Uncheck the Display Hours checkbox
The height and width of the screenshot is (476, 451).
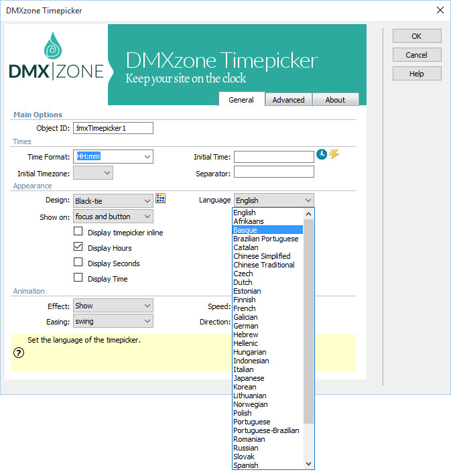(x=78, y=247)
